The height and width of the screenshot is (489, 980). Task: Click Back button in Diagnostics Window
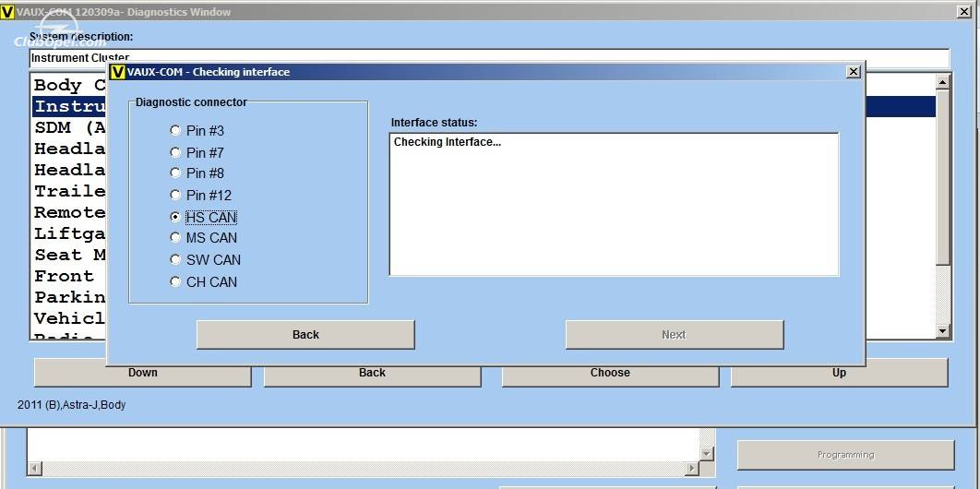[x=373, y=373]
